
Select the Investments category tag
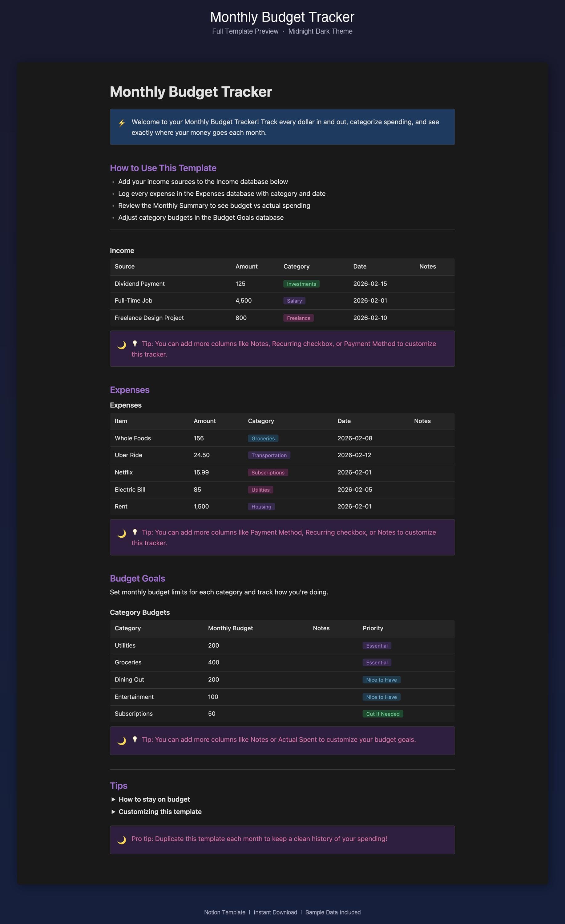click(301, 284)
